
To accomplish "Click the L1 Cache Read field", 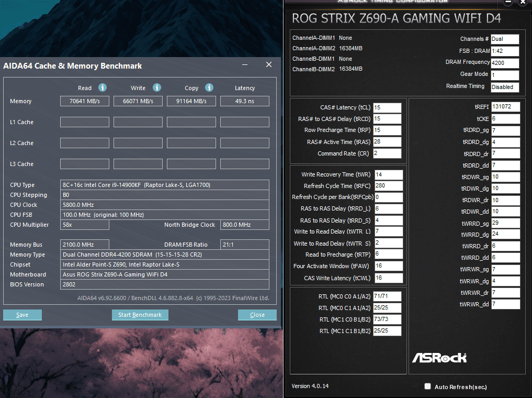I will 85,122.
